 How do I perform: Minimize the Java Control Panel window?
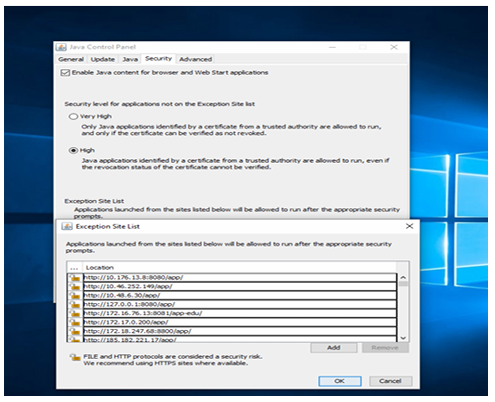[332, 47]
